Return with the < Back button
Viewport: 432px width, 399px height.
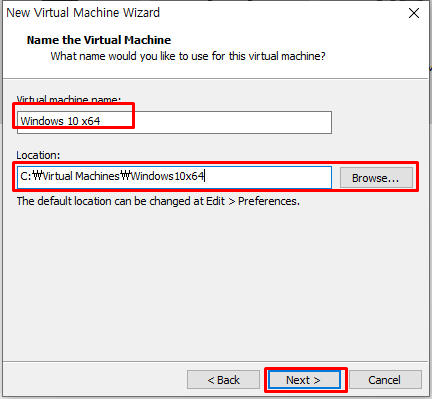point(223,380)
